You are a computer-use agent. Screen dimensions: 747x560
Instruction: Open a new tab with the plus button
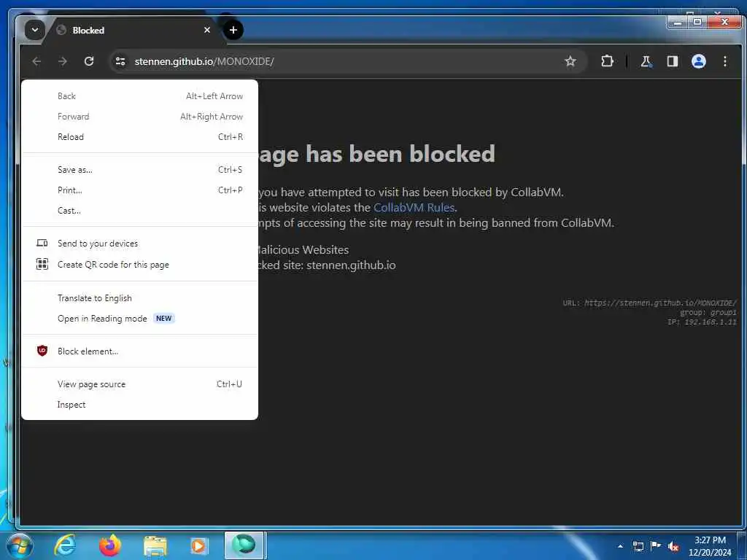[x=233, y=30]
